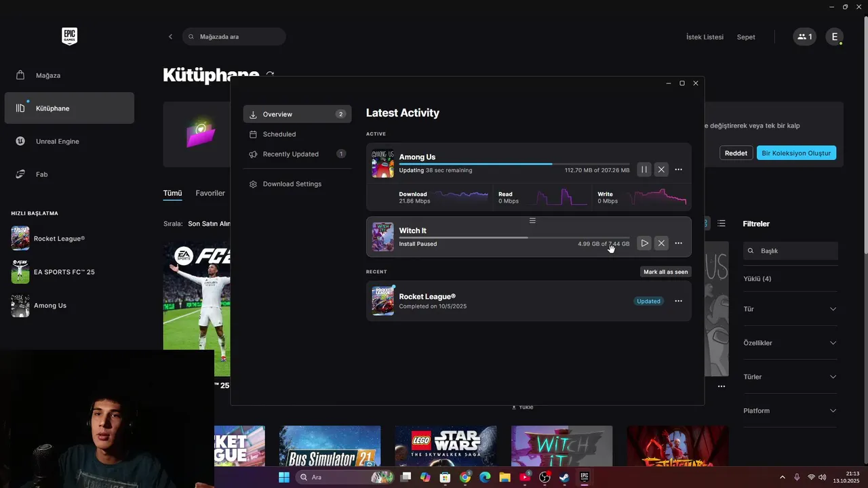Click Mark all as seen
This screenshot has width=868, height=488.
point(665,272)
